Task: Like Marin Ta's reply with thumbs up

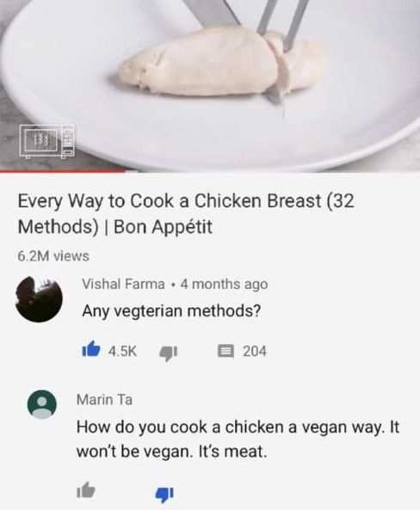Action: tap(86, 490)
